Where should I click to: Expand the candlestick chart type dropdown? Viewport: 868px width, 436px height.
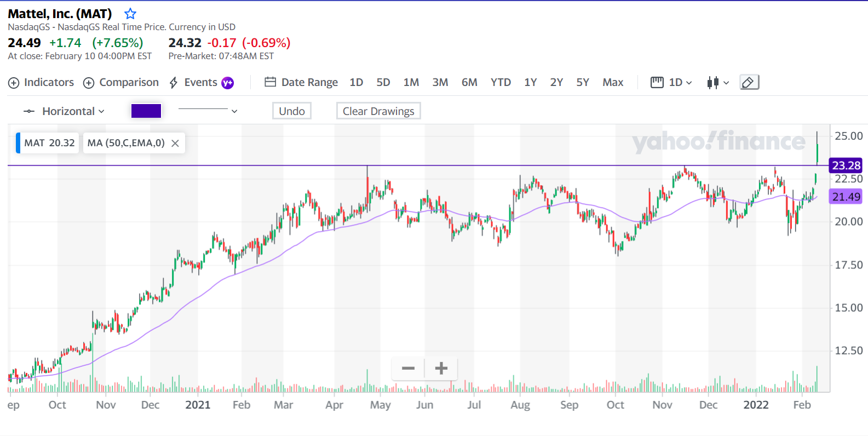click(x=718, y=83)
